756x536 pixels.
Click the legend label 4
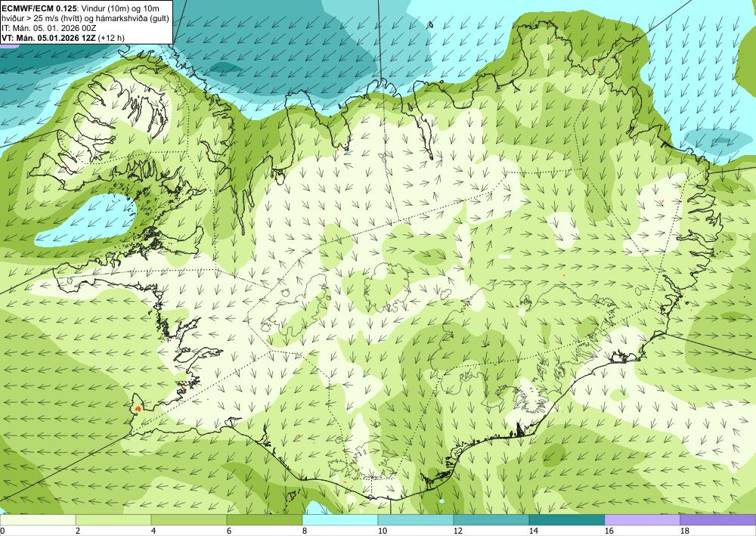pos(153,531)
